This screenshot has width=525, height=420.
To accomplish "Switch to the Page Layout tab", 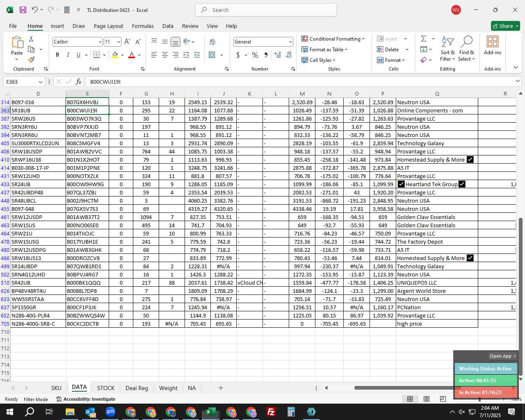I will tap(108, 26).
